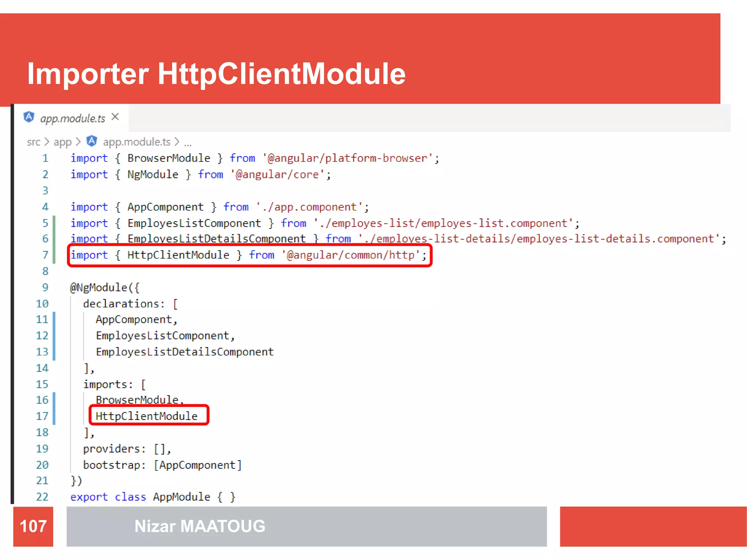Viewport: 747px width, 560px height.
Task: Click the slide number 107
Action: [x=33, y=526]
